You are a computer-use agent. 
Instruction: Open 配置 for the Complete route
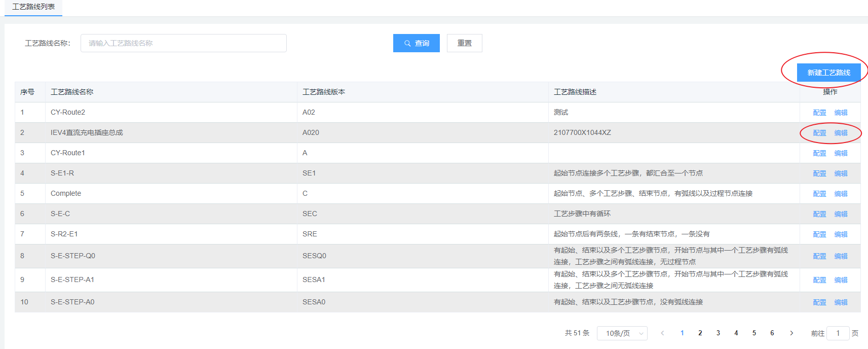(819, 194)
